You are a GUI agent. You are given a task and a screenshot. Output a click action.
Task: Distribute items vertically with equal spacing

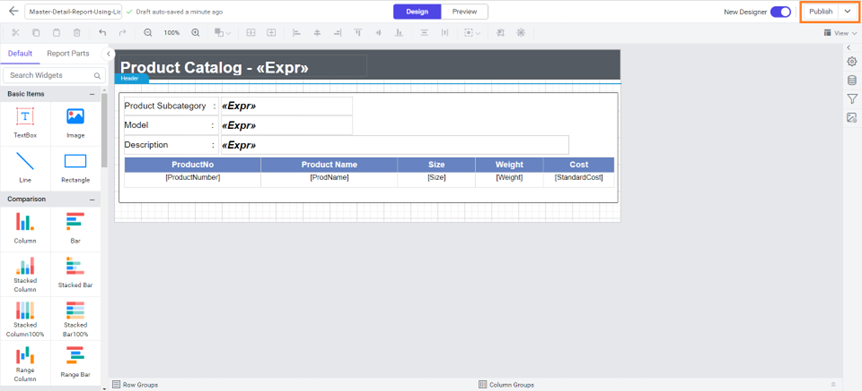[x=424, y=33]
